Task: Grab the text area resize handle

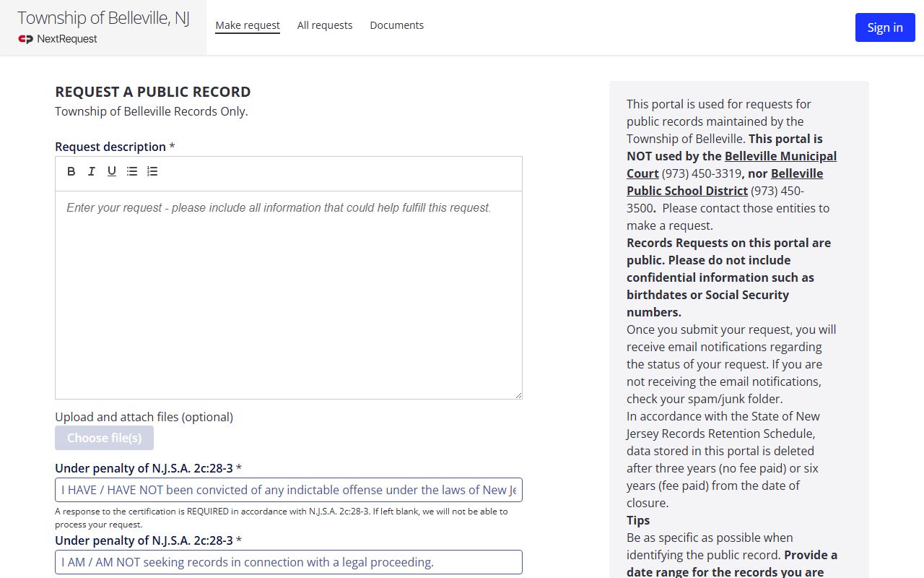Action: 518,394
